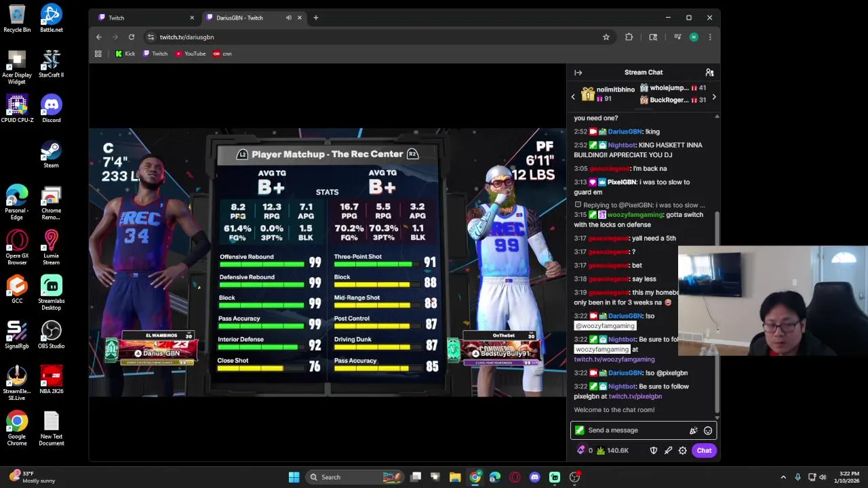Show previous gift leaderboard page

click(x=573, y=97)
